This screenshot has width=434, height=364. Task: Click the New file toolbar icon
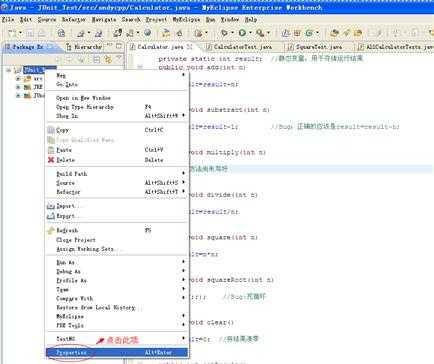12,33
